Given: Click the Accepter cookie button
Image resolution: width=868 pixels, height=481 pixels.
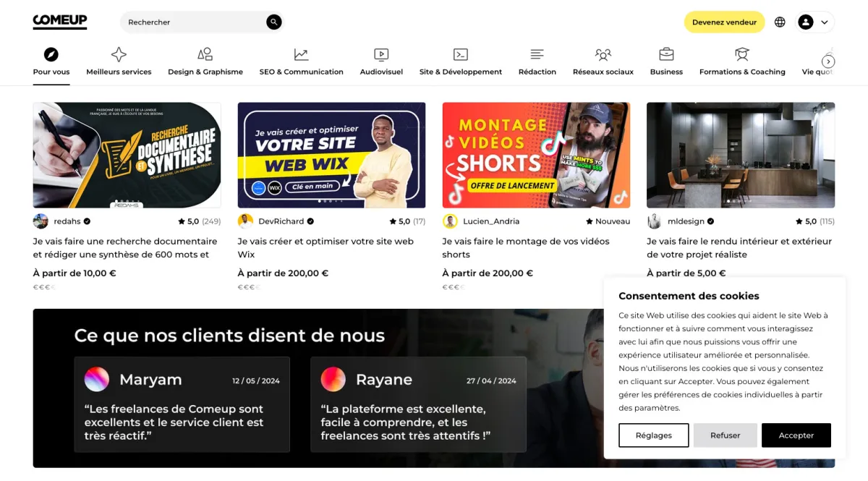Looking at the screenshot, I should pyautogui.click(x=796, y=435).
